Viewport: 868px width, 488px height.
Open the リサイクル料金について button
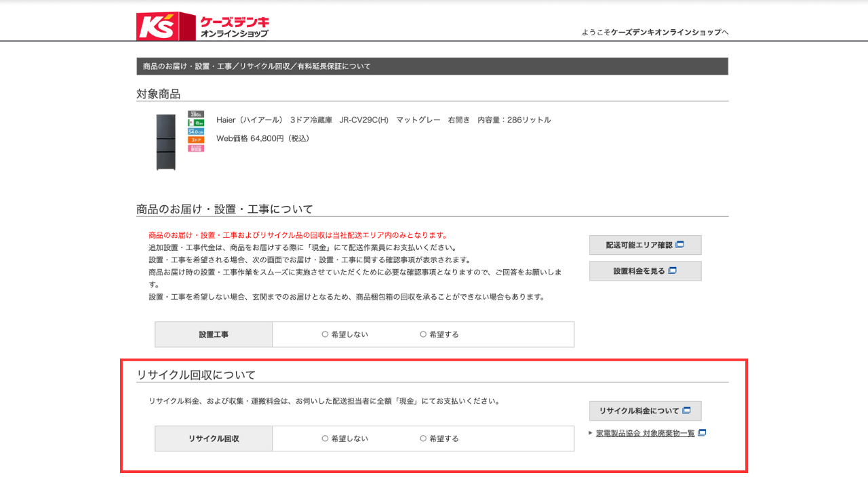(x=645, y=411)
